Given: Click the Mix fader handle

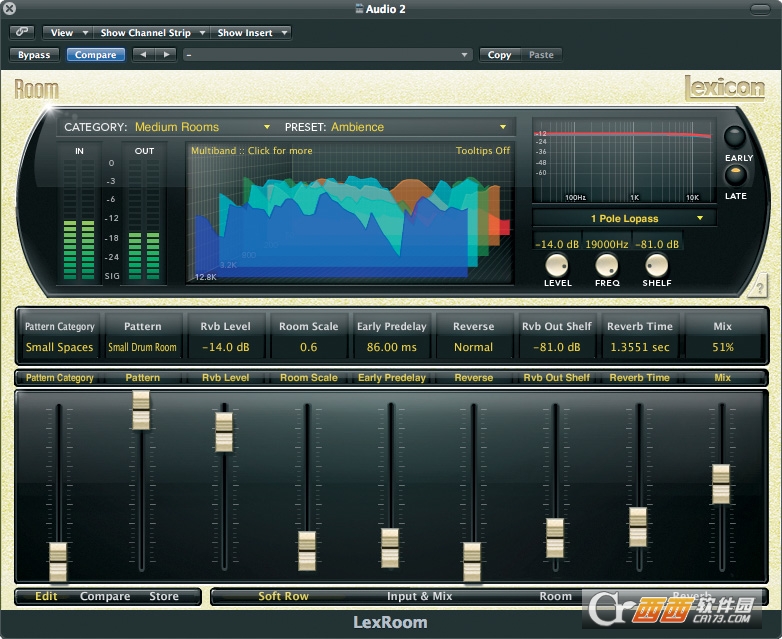Looking at the screenshot, I should [x=721, y=484].
